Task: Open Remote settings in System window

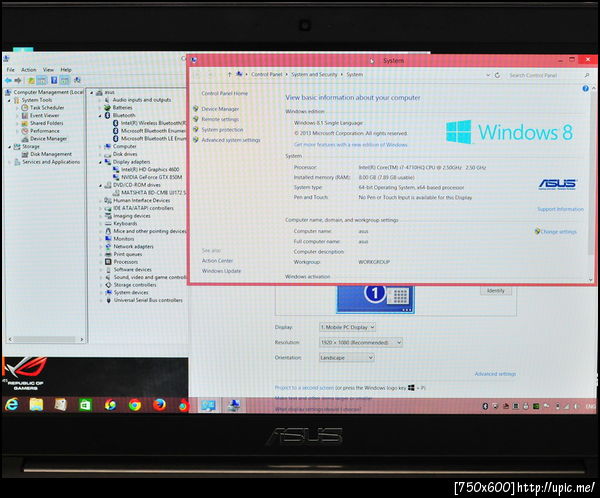Action: coord(220,119)
